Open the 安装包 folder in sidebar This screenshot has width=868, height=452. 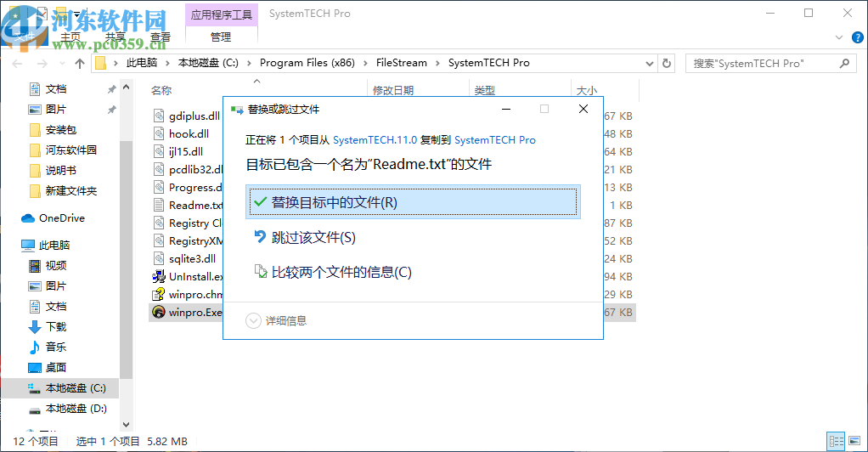coord(61,130)
